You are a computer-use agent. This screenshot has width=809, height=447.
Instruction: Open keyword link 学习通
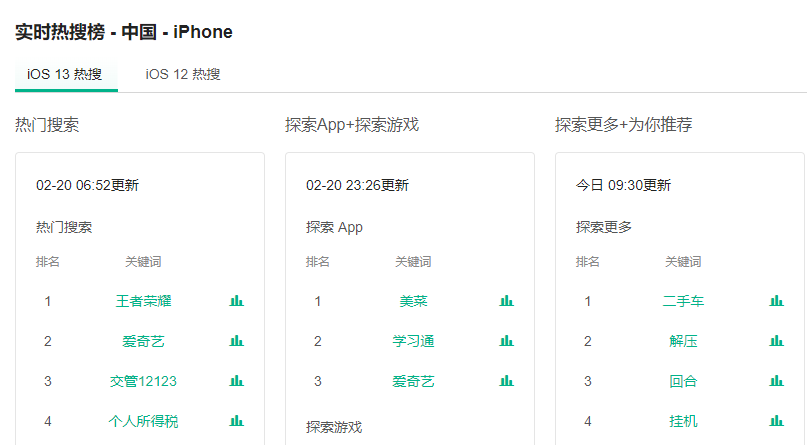point(413,341)
